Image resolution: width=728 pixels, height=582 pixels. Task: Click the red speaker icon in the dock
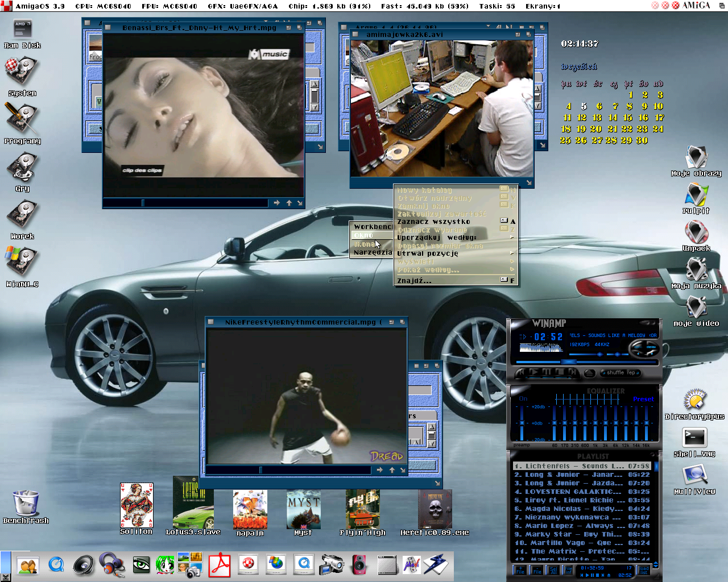(359, 565)
